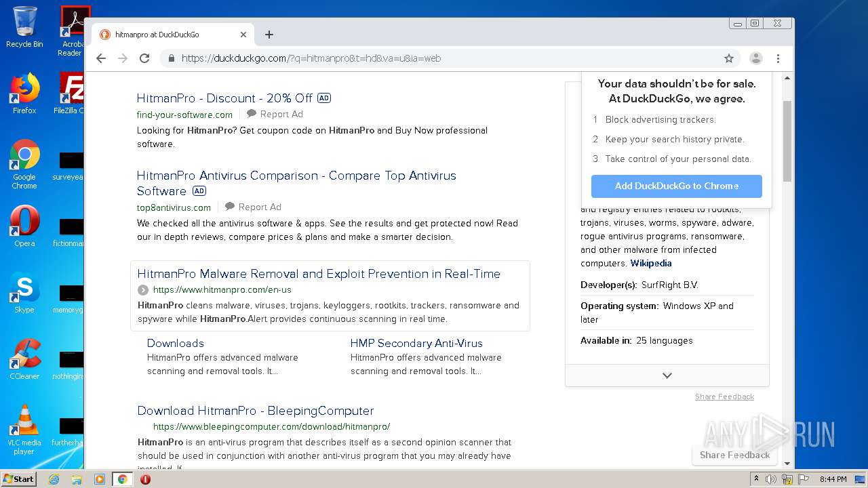
Task: Open HMP Secondary Anti-Virus sitelink
Action: coord(416,344)
